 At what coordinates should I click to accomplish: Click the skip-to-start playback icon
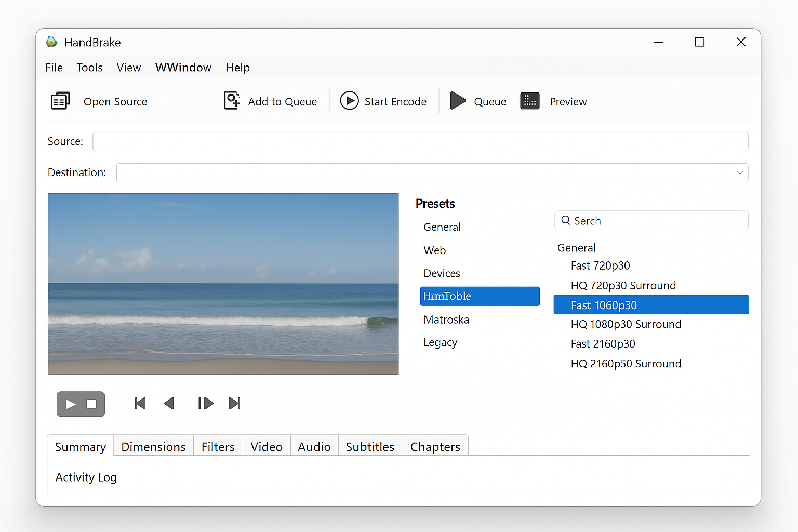click(140, 403)
